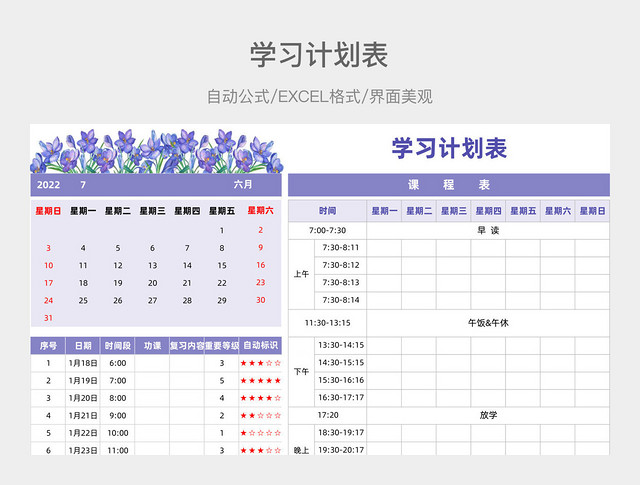The image size is (640, 485).
Task: Click the large gray 学习计划表 heading
Action: [x=319, y=55]
